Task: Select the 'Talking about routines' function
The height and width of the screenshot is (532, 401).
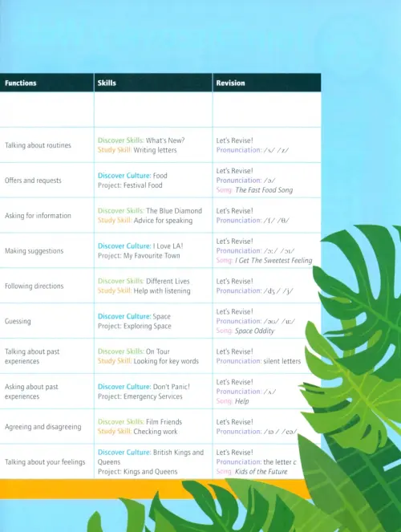Action: click(x=38, y=145)
